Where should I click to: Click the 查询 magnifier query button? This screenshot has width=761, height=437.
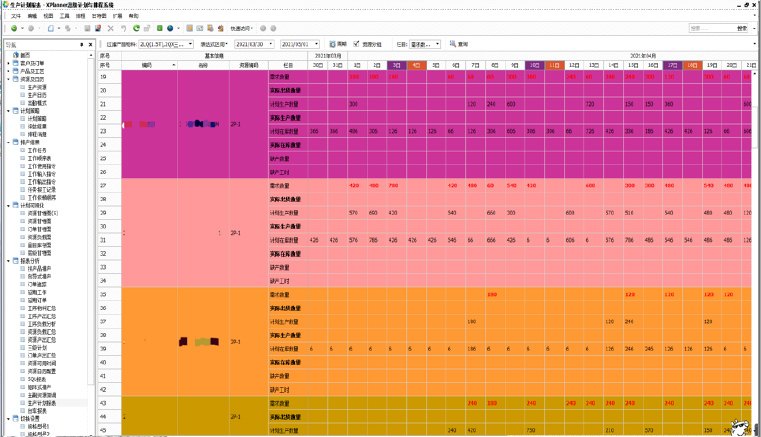point(459,44)
